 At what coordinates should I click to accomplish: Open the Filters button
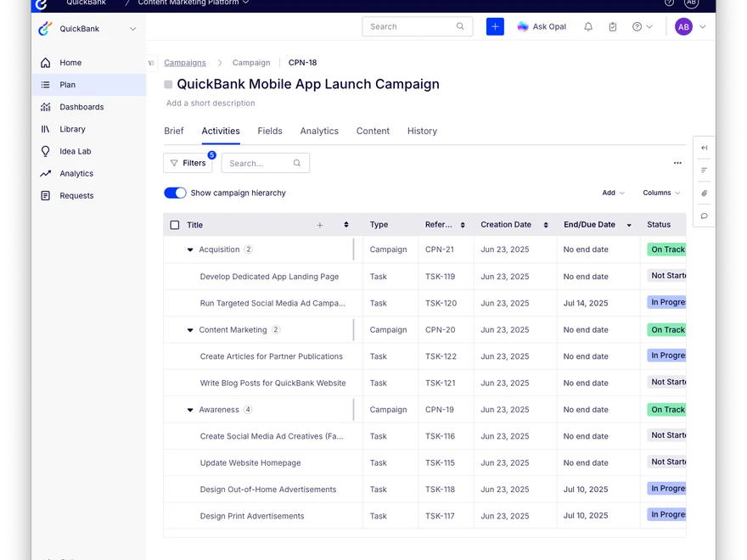pos(188,163)
